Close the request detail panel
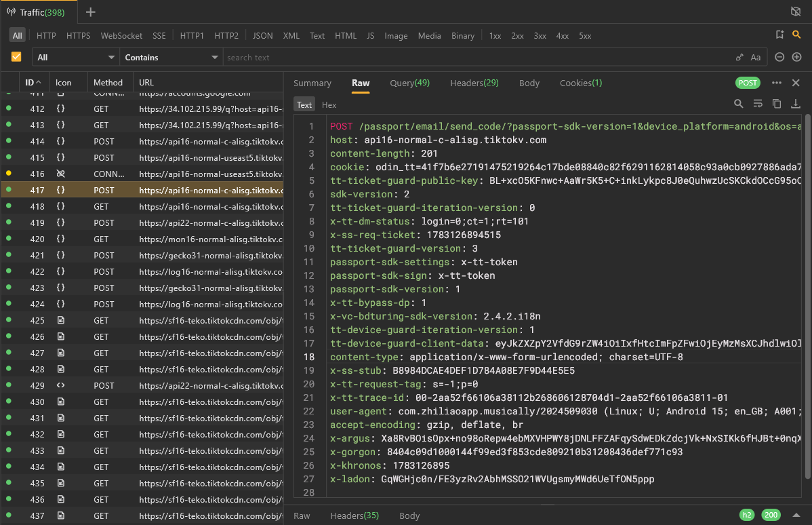Screen dimensions: 812x525 tap(796, 83)
